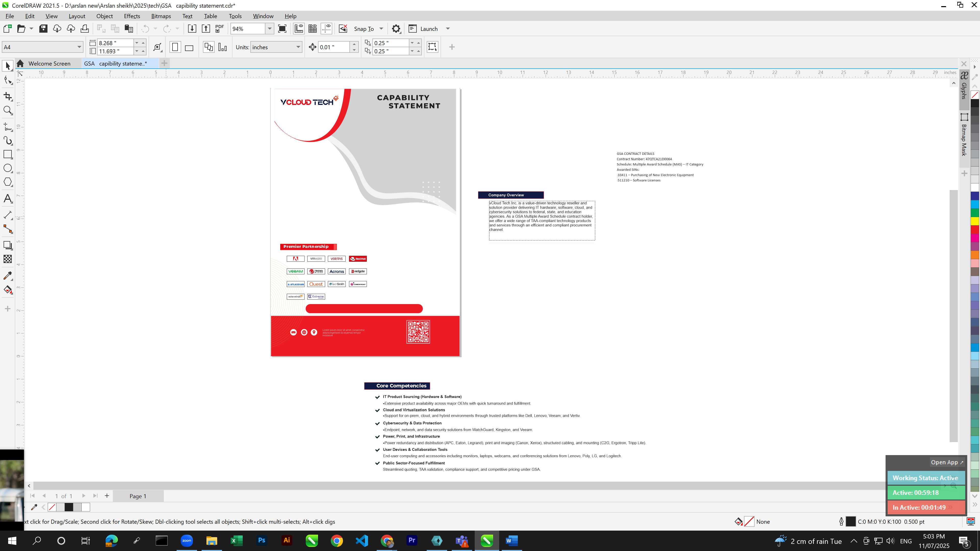Expand the Snap To dropdown
The width and height of the screenshot is (980, 551).
[381, 29]
